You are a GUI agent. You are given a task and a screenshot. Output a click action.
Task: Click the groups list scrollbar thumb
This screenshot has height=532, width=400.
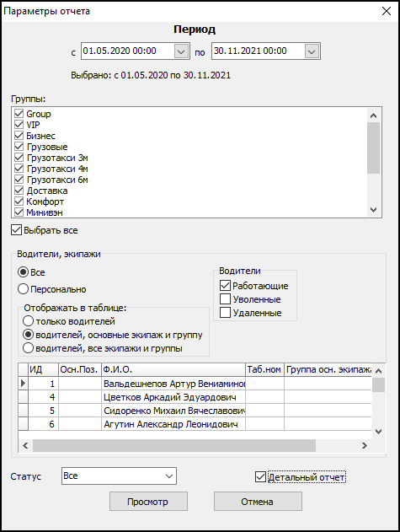tap(373, 148)
